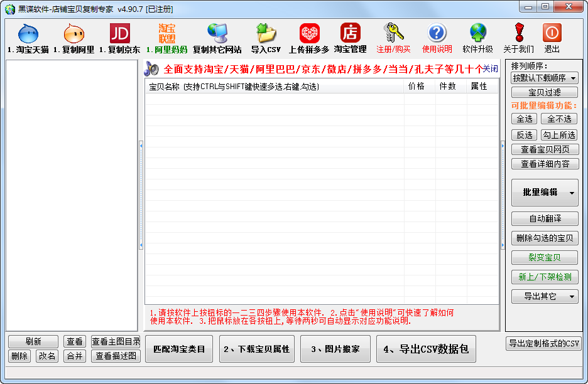The image size is (588, 384).
Task: Open 查看宝贝网页
Action: (545, 149)
